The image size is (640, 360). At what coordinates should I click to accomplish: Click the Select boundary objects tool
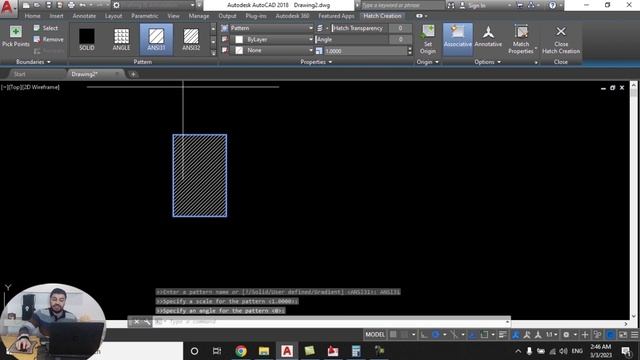(46, 28)
